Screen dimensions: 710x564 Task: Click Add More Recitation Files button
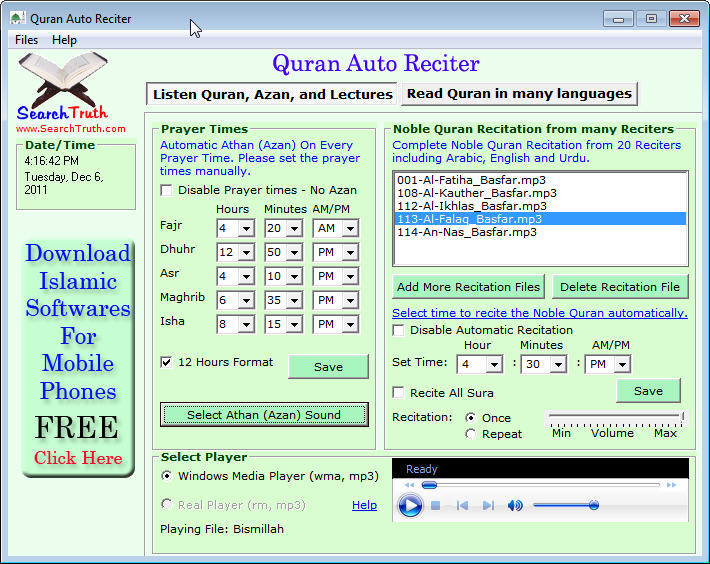point(468,287)
